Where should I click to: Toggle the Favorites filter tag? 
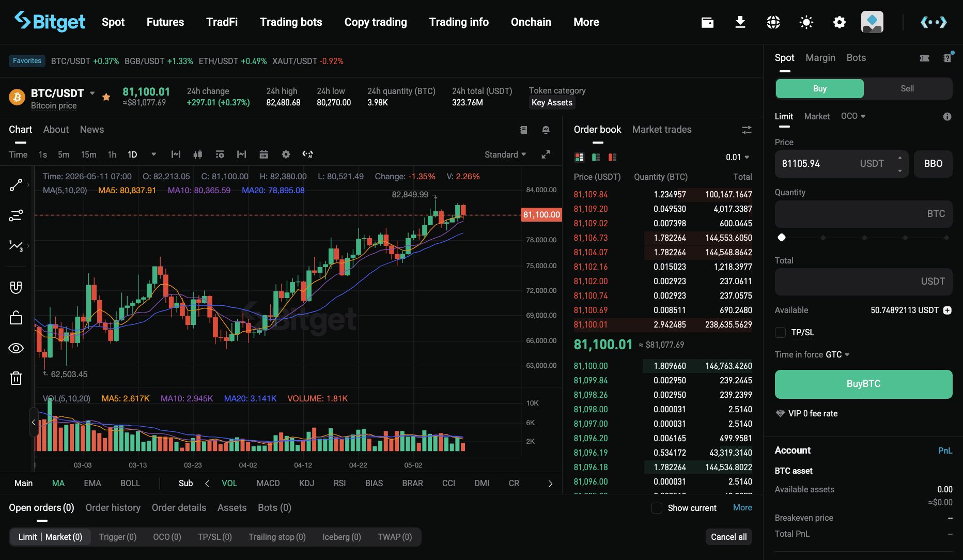(x=27, y=61)
